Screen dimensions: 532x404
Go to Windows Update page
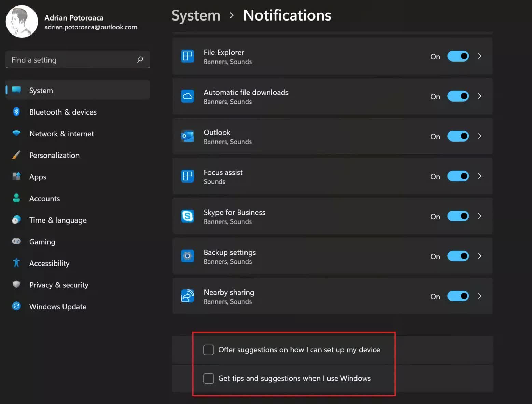78,306
